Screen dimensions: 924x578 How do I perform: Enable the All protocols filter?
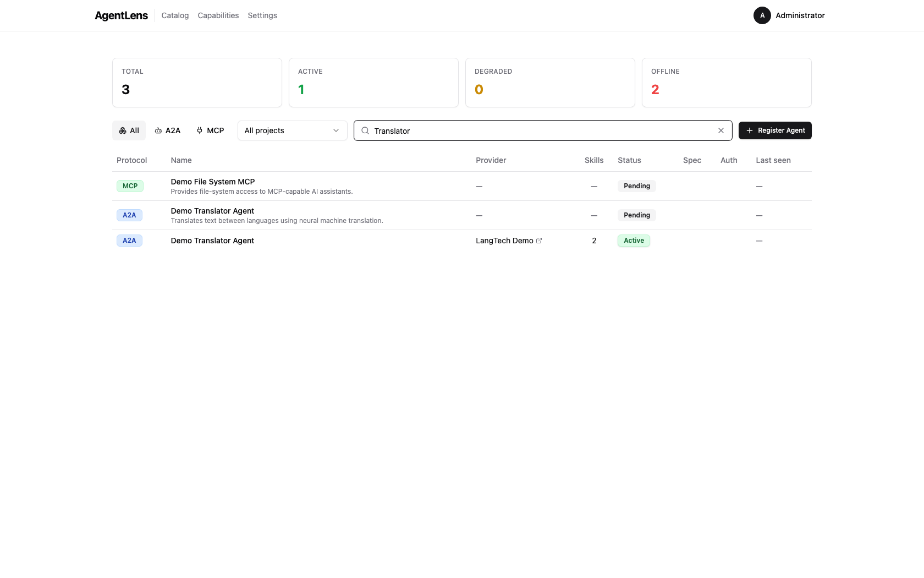(x=128, y=130)
